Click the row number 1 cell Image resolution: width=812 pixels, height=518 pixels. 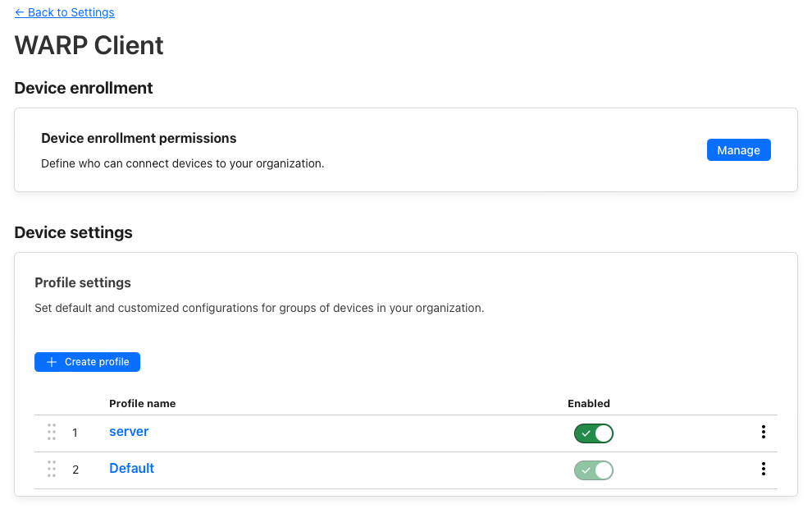pyautogui.click(x=75, y=432)
